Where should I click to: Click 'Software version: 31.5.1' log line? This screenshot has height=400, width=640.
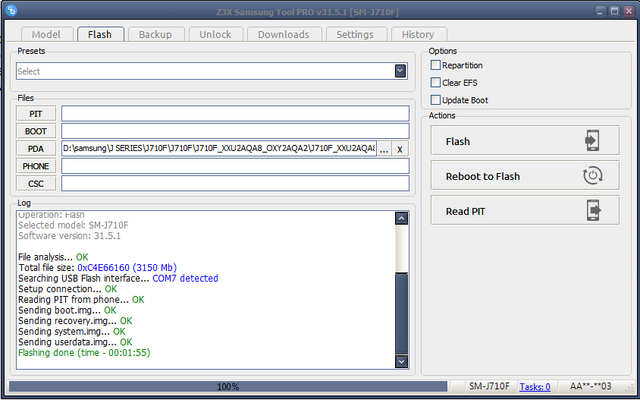pyautogui.click(x=69, y=236)
